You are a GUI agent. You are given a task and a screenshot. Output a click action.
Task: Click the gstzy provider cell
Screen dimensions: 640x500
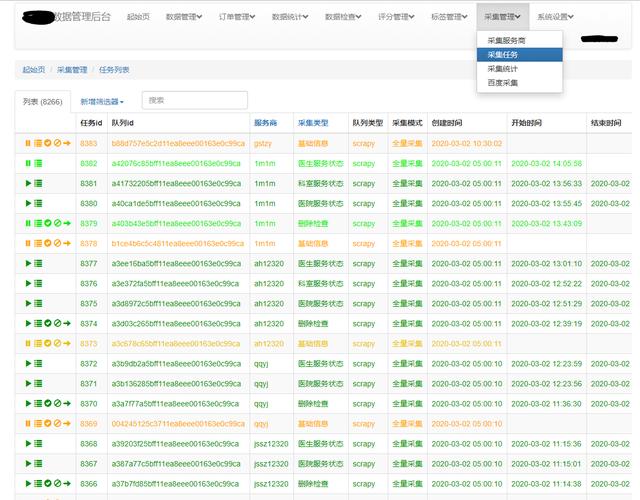[x=263, y=143]
